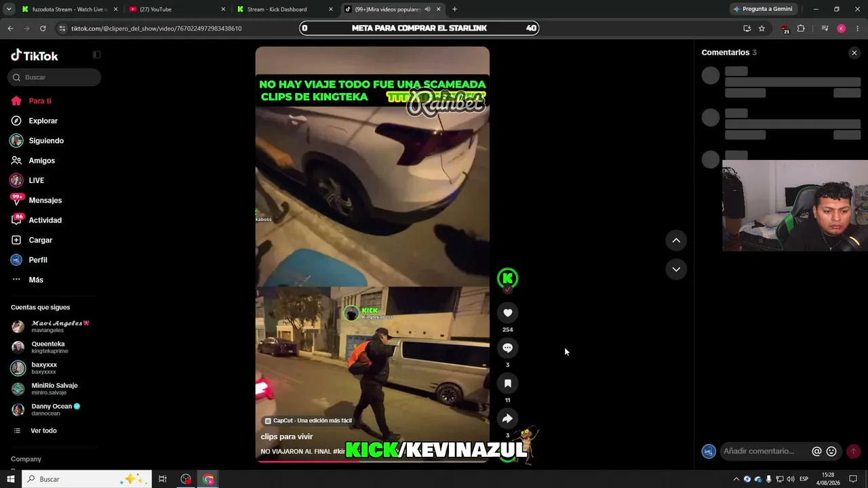Mute the TikTok tab audio icon
The image size is (868, 488).
(x=427, y=9)
